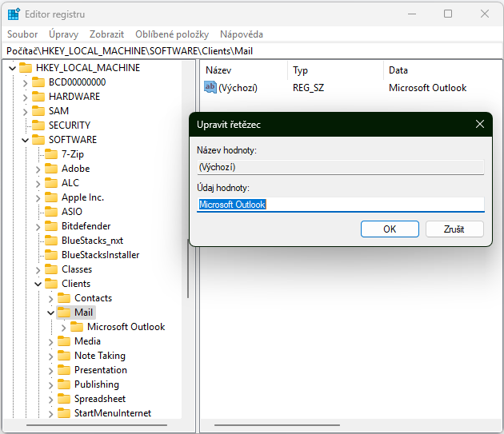
Task: Click the folder icon beside StartMenuInternet
Action: coord(64,413)
